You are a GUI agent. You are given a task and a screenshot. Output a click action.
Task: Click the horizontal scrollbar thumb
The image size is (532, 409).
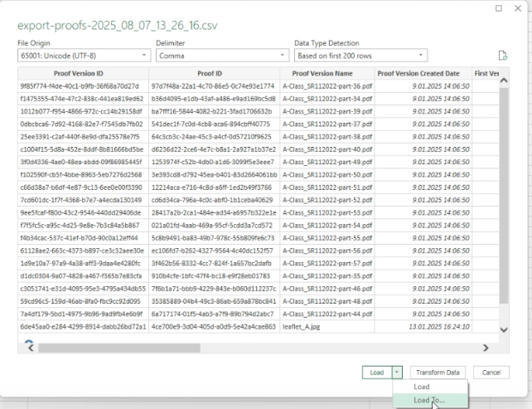[119, 348]
